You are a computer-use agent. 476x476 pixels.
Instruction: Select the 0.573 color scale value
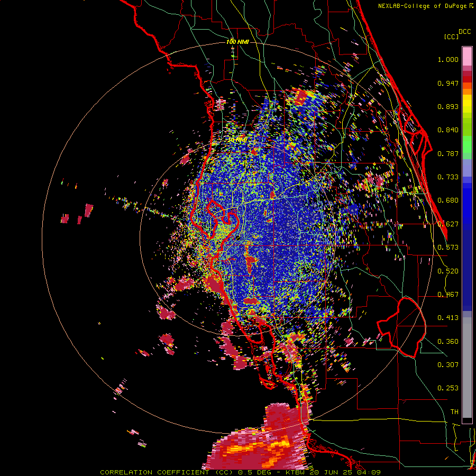pos(448,248)
